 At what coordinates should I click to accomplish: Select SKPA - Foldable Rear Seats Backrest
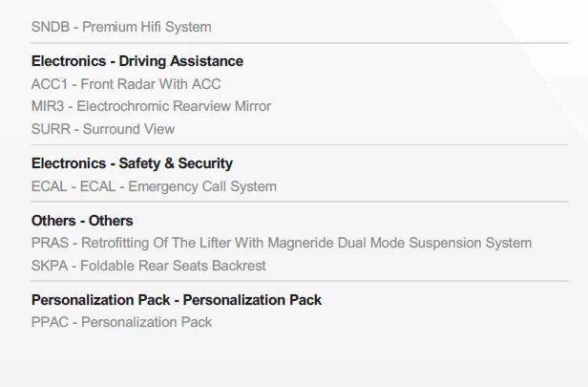click(x=149, y=266)
